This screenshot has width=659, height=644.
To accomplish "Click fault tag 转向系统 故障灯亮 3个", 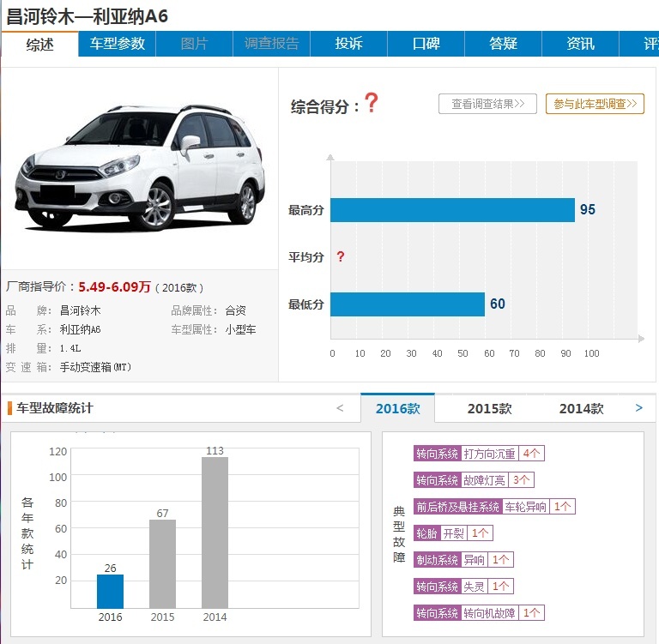I will coord(474,479).
